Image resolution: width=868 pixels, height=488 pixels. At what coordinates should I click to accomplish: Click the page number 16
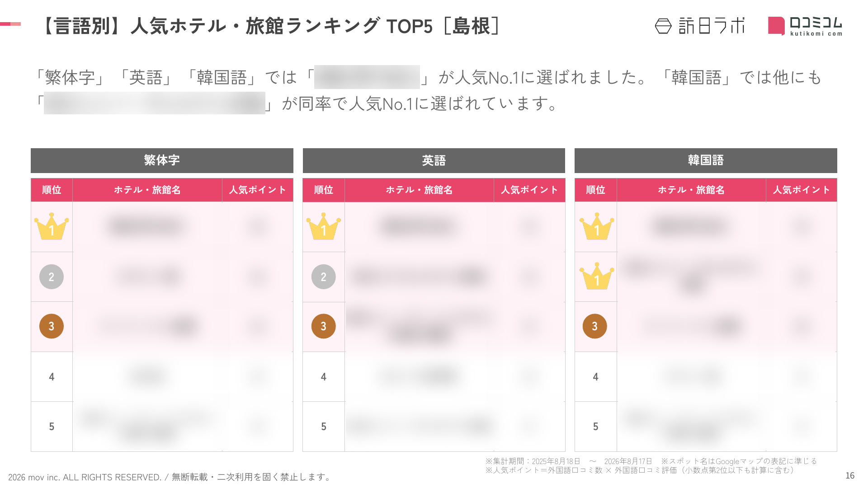[x=850, y=475]
